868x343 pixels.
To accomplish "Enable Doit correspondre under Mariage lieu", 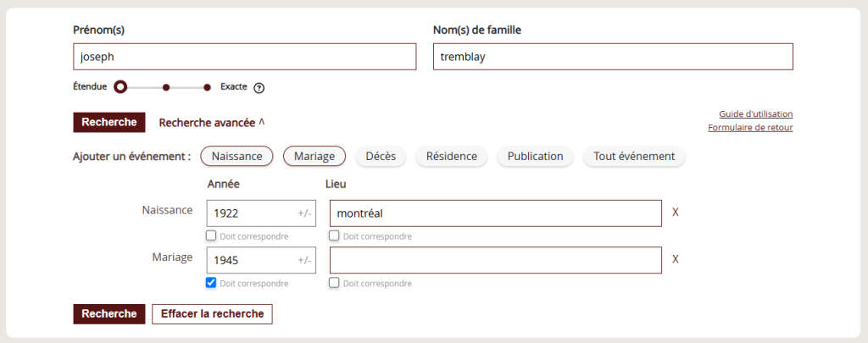I will click(x=334, y=283).
